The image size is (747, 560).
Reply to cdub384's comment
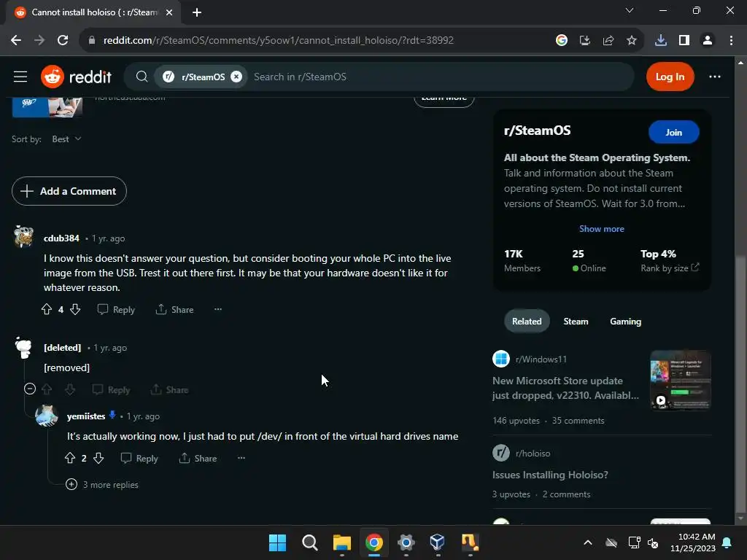pos(116,309)
